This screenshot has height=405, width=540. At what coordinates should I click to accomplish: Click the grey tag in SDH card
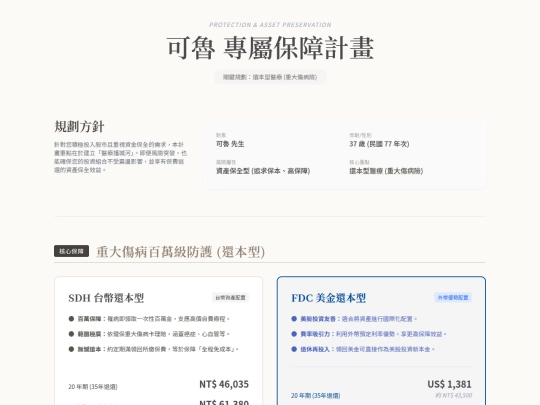click(230, 298)
